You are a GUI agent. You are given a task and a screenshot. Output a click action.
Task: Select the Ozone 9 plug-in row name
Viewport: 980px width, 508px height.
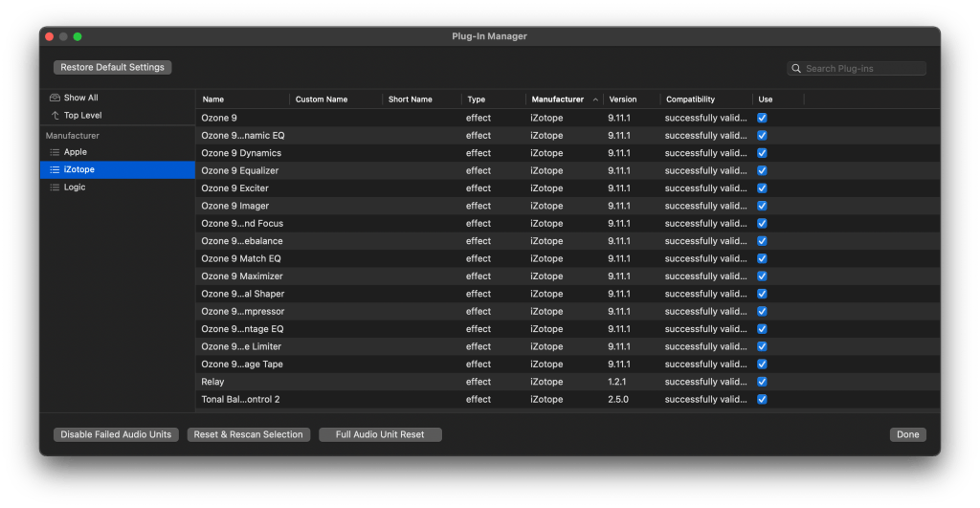(x=219, y=118)
